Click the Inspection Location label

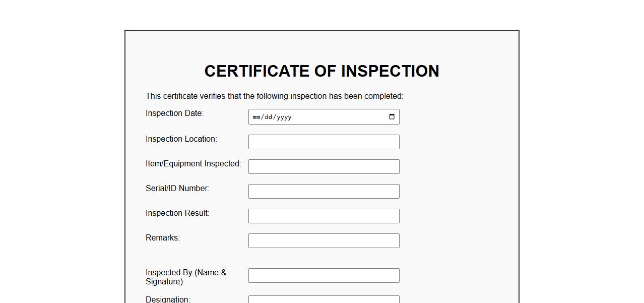click(181, 139)
